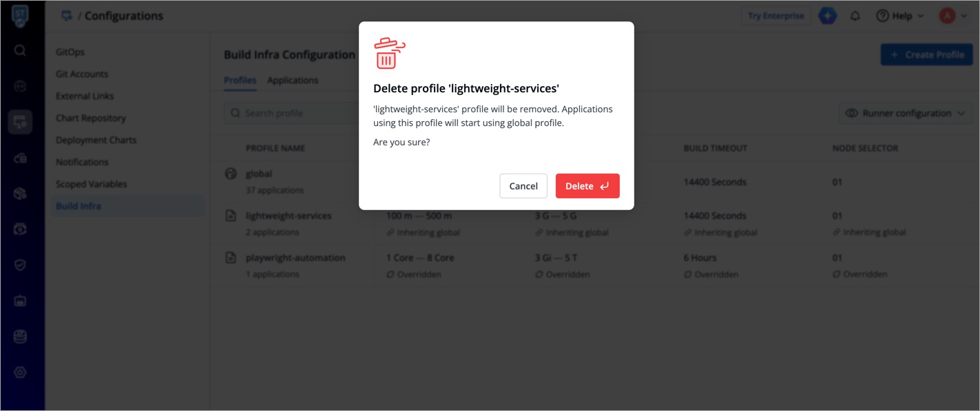Open the security shield icon in sidebar

click(x=20, y=265)
